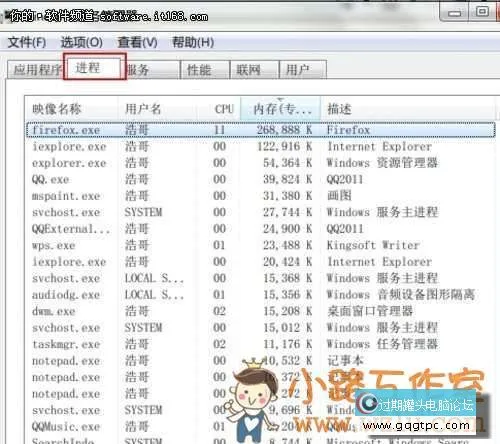Image resolution: width=500 pixels, height=444 pixels.
Task: Open the 帮助(H) menu
Action: tap(193, 42)
